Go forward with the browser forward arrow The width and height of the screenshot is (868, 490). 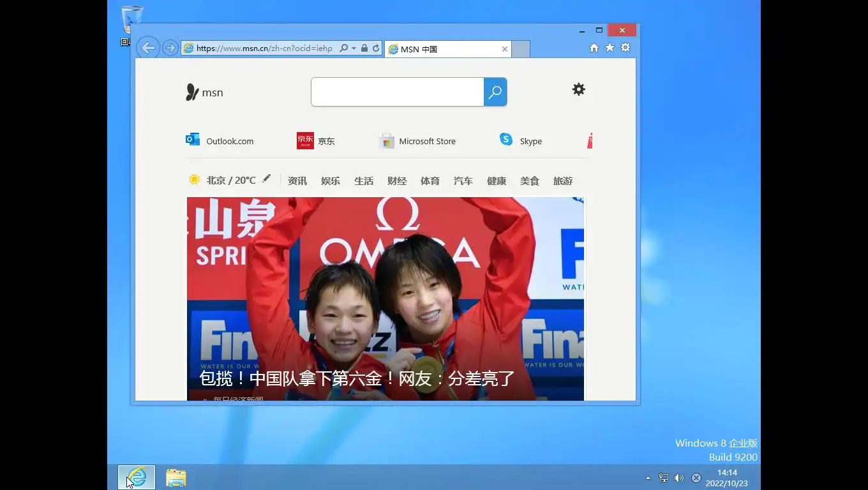coord(170,48)
